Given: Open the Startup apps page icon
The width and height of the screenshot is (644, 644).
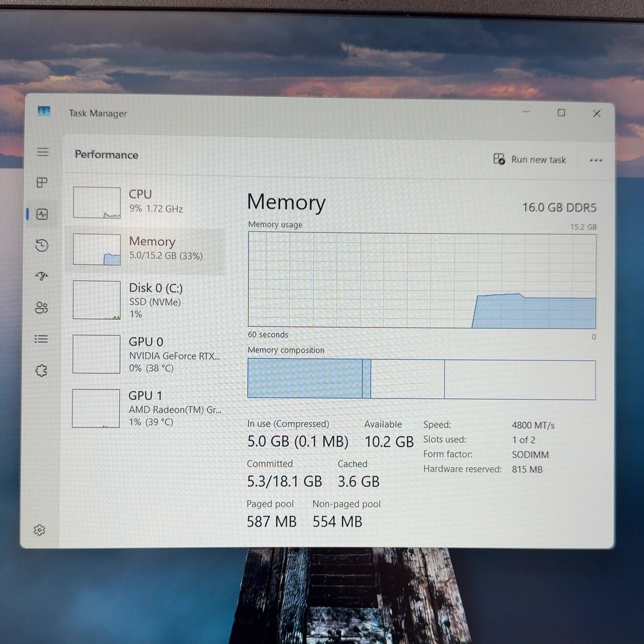Looking at the screenshot, I should [42, 276].
